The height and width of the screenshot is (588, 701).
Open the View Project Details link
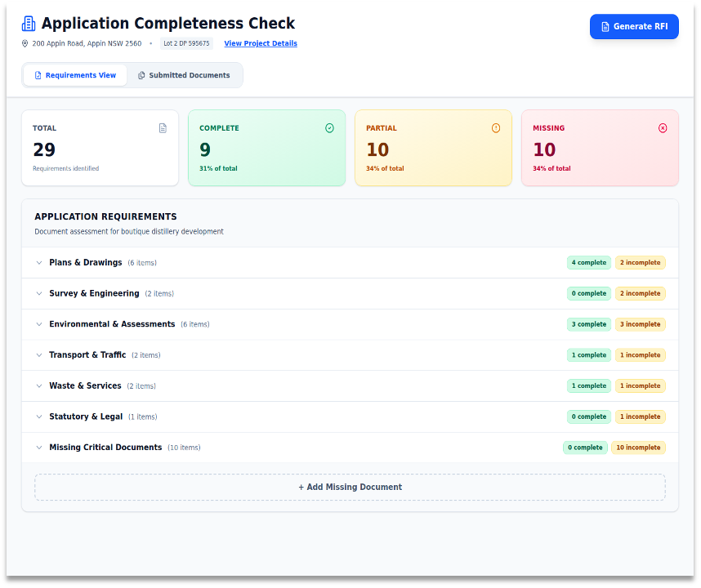(261, 43)
